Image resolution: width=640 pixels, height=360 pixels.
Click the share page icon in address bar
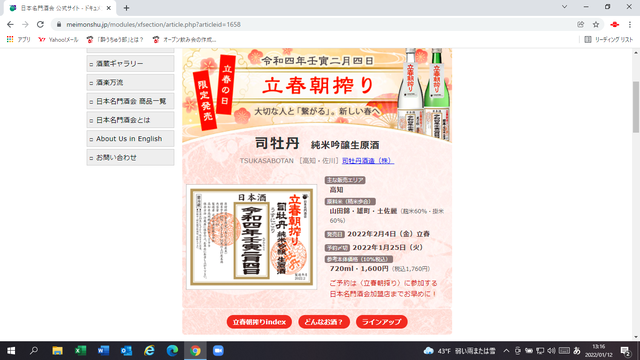580,24
